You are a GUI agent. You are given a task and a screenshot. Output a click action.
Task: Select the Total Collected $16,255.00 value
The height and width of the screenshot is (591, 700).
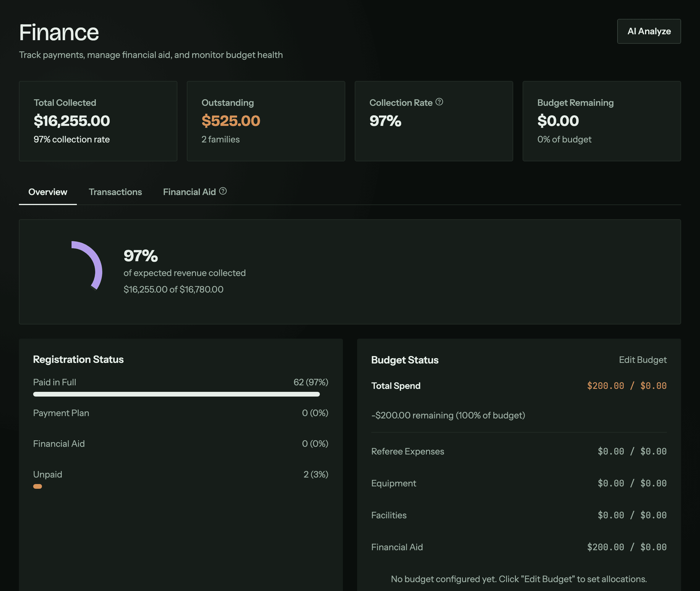[72, 121]
